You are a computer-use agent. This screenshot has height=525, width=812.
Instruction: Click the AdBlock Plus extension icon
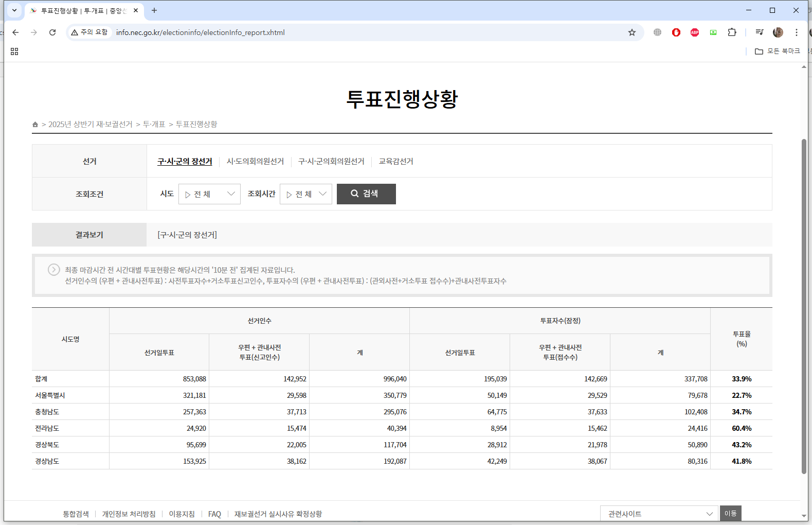695,32
